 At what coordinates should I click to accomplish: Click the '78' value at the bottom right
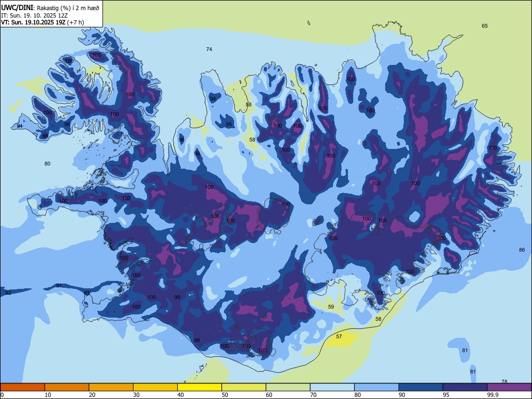pos(504,381)
